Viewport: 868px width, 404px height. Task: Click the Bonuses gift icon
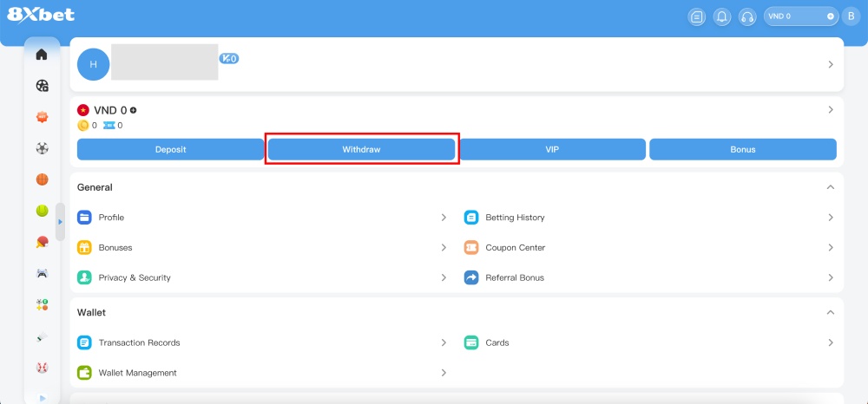84,248
